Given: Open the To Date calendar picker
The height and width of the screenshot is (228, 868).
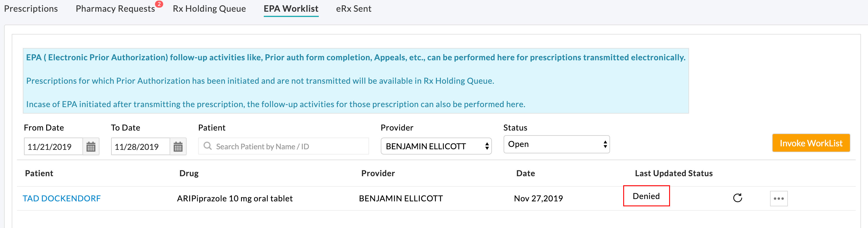Looking at the screenshot, I should click(x=178, y=147).
